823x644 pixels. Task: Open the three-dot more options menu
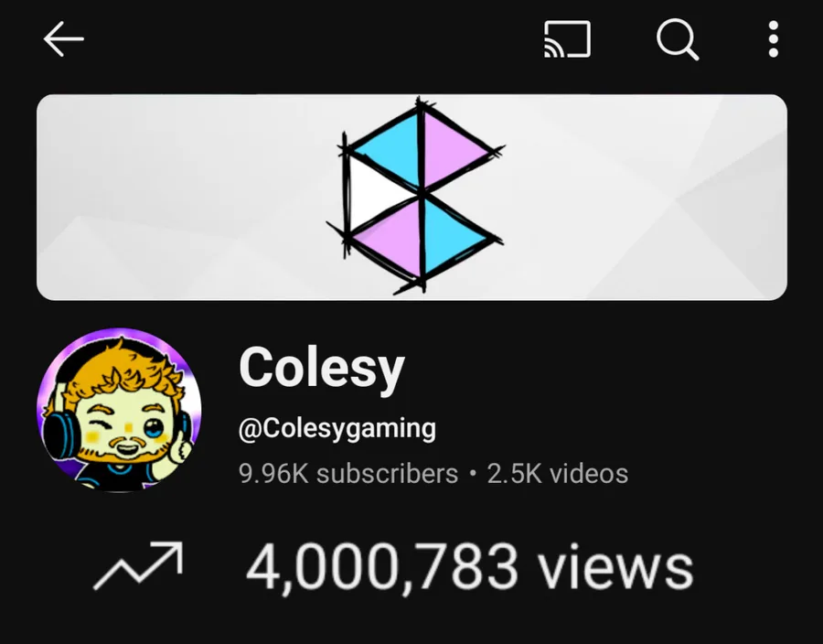773,39
